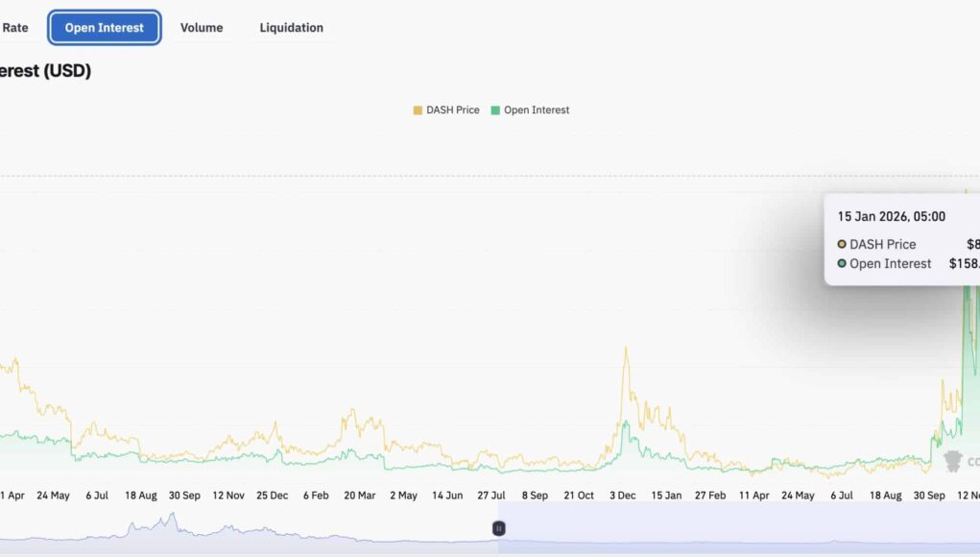Click the 27 Jul x-axis date label
This screenshot has width=980, height=557.
pyautogui.click(x=491, y=496)
